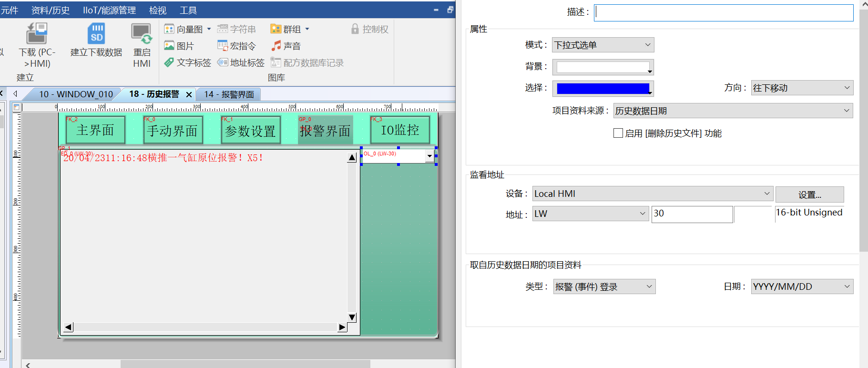Image resolution: width=868 pixels, height=368 pixels.
Task: Click the 主界面 function key on canvas
Action: click(x=95, y=130)
